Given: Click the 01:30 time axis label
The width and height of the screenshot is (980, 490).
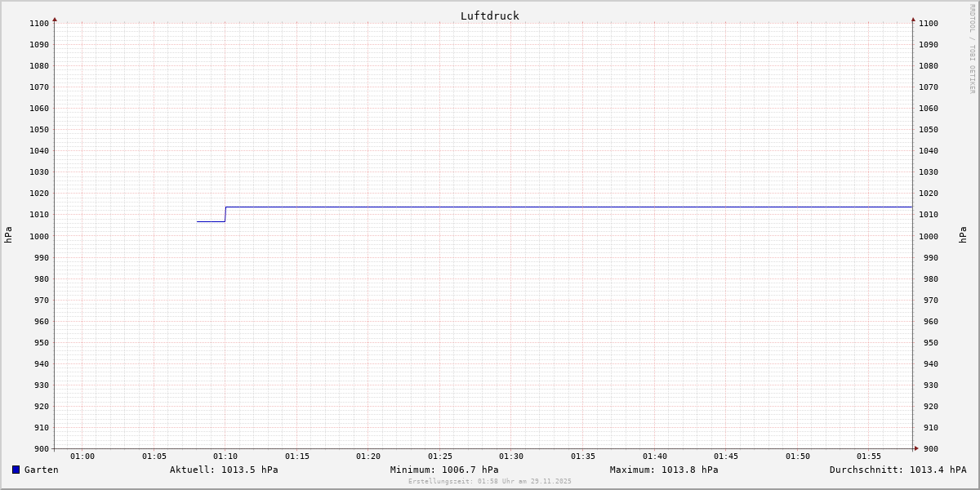Looking at the screenshot, I should [x=511, y=456].
